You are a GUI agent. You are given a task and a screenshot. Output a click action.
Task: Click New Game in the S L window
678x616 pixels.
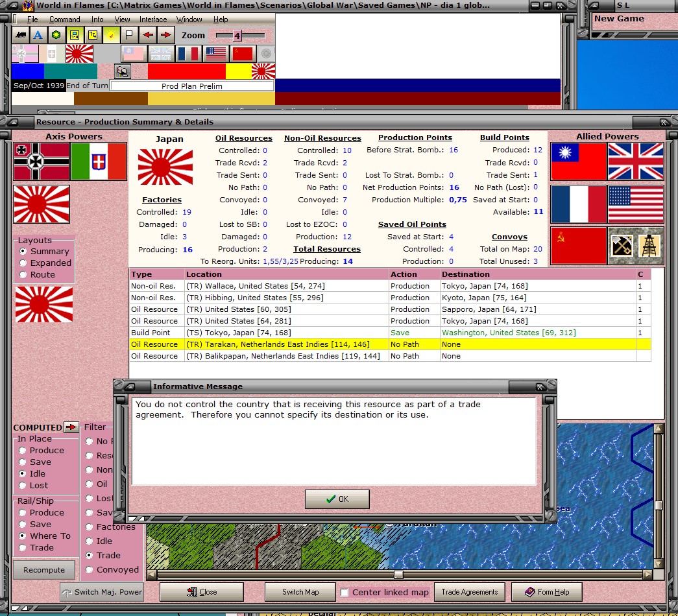pos(619,19)
